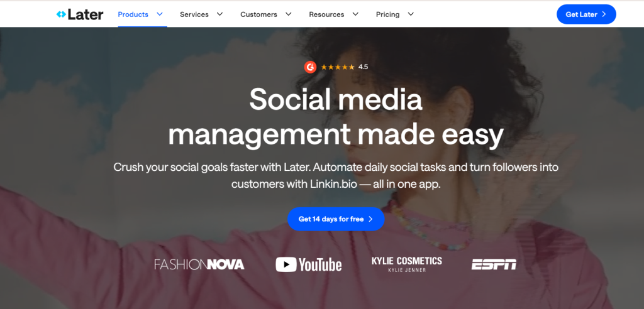Select the Products menu label
Image resolution: width=644 pixels, height=309 pixels.
click(133, 14)
